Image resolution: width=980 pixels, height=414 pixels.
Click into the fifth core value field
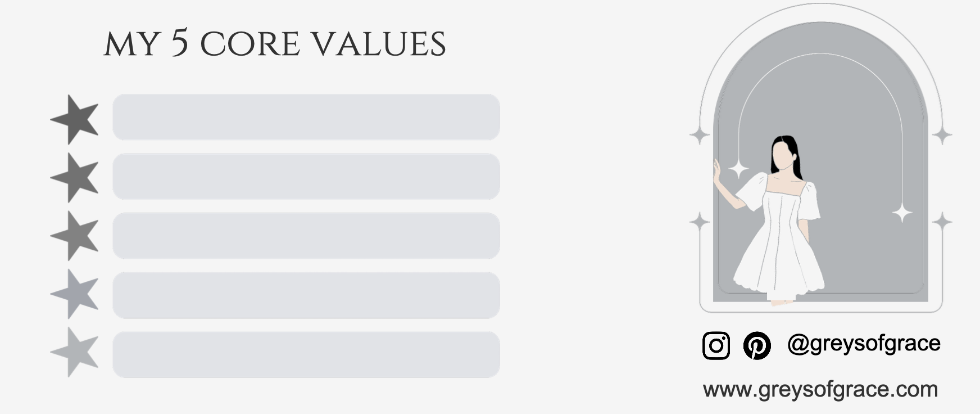coord(306,354)
